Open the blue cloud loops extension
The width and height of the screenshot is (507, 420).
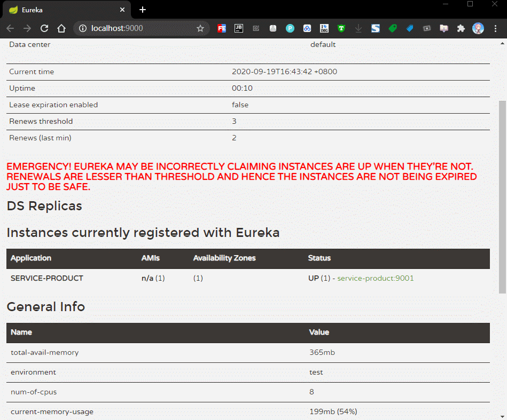307,28
